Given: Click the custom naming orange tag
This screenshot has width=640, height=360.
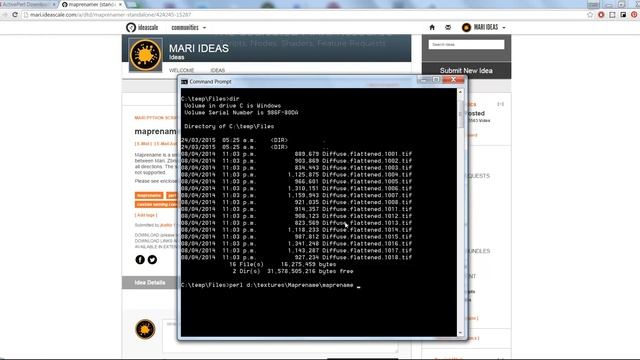Looking at the screenshot, I should [156, 204].
